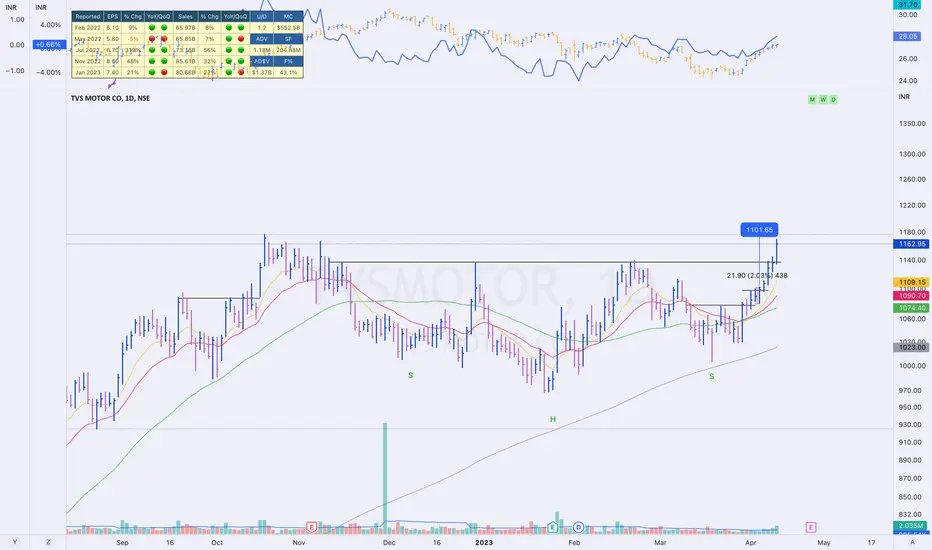Click the U/D header cell
The image size is (932, 550).
(x=262, y=17)
